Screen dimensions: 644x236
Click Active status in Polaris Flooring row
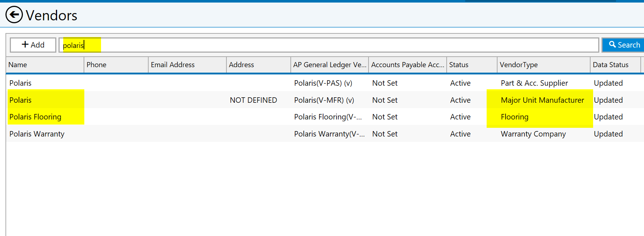(x=460, y=117)
